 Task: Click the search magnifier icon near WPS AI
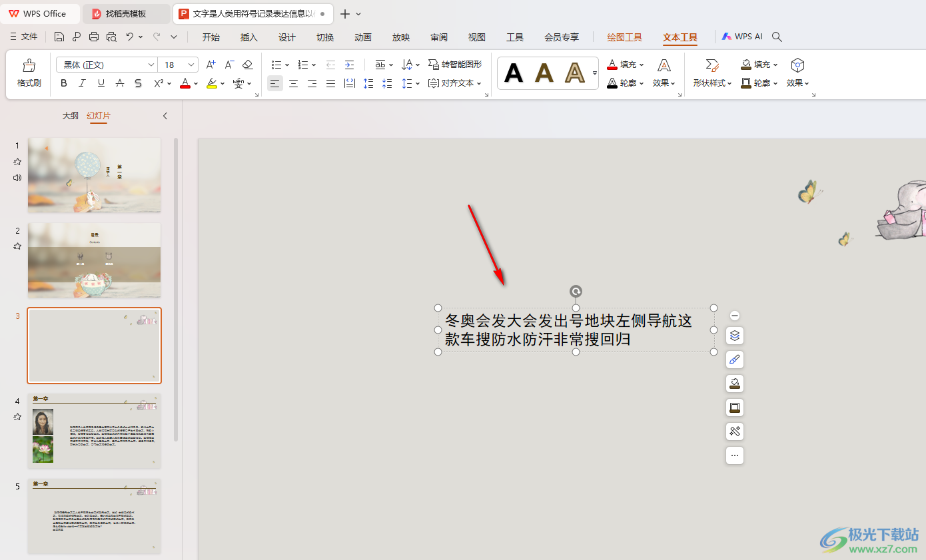[x=777, y=37]
